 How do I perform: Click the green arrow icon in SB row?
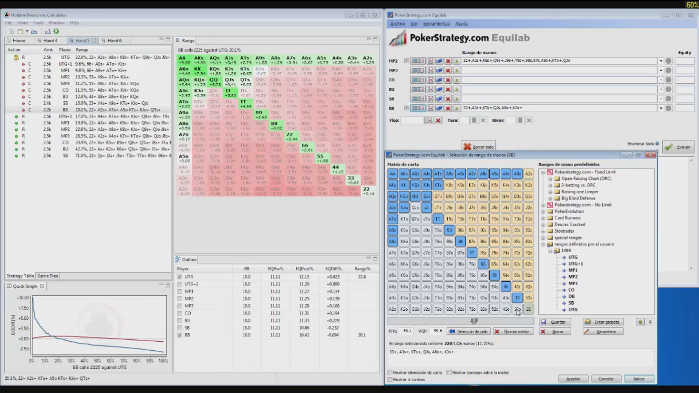(456, 98)
